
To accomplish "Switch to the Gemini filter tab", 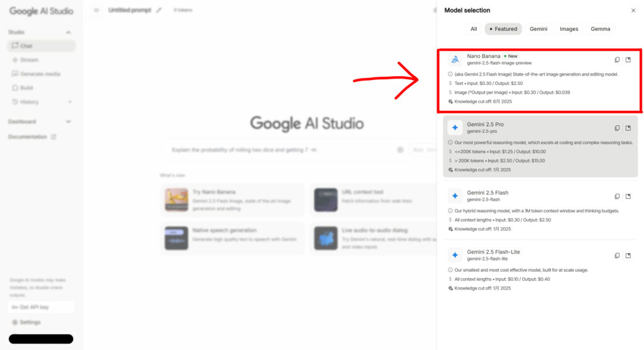I will click(538, 29).
